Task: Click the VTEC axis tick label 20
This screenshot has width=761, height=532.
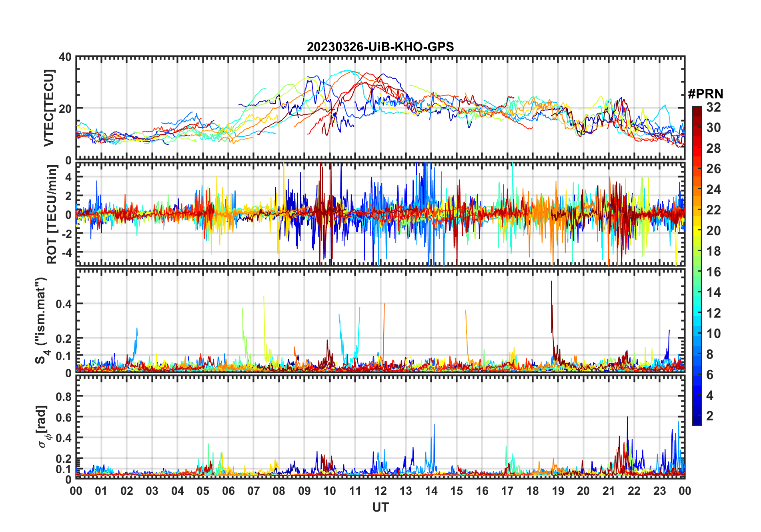Action: [65, 108]
